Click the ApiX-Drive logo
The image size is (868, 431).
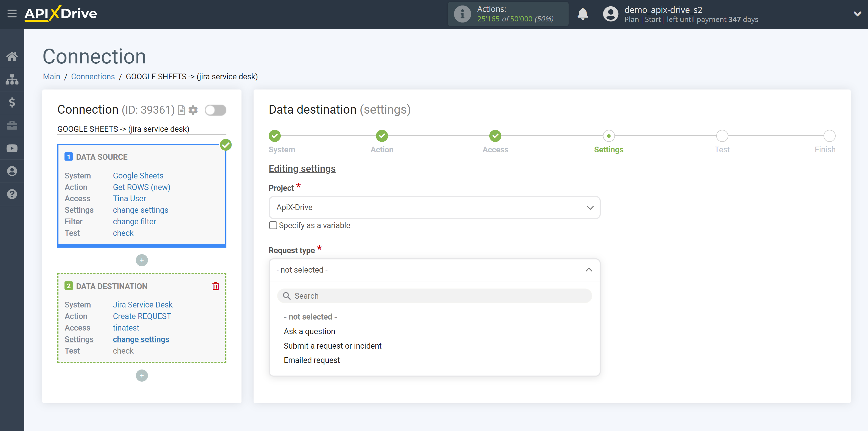point(61,13)
